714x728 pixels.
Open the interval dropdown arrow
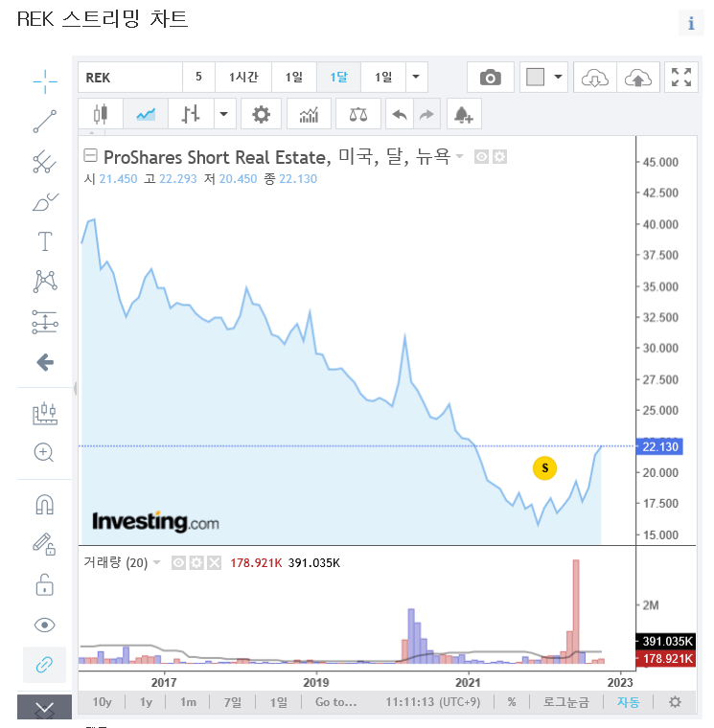(416, 77)
